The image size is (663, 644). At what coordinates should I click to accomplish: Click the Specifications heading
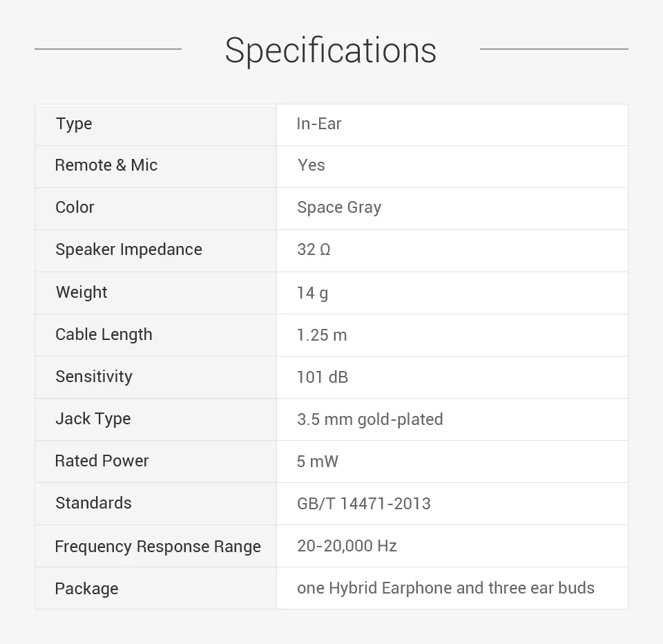(330, 50)
